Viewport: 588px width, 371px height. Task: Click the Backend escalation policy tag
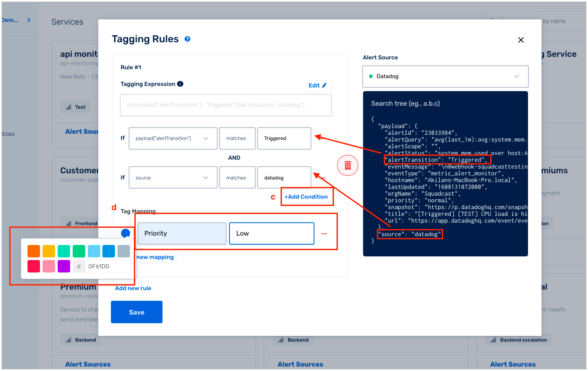tap(293, 340)
